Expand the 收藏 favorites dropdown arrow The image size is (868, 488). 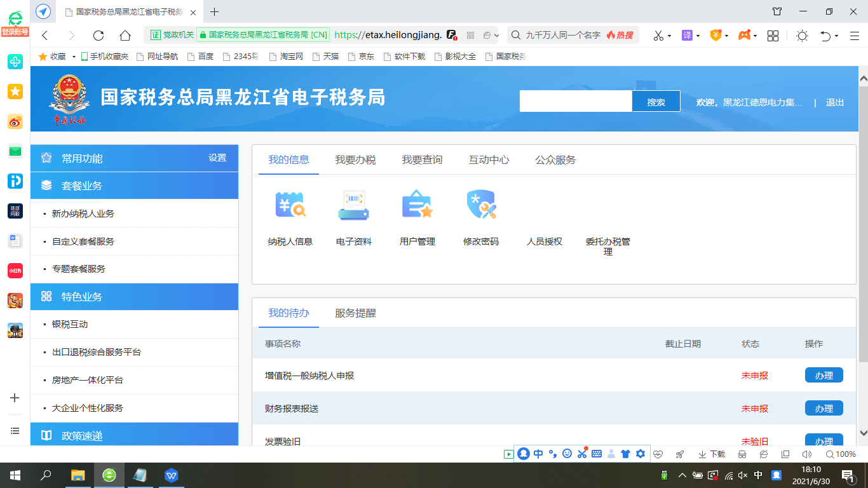(74, 57)
